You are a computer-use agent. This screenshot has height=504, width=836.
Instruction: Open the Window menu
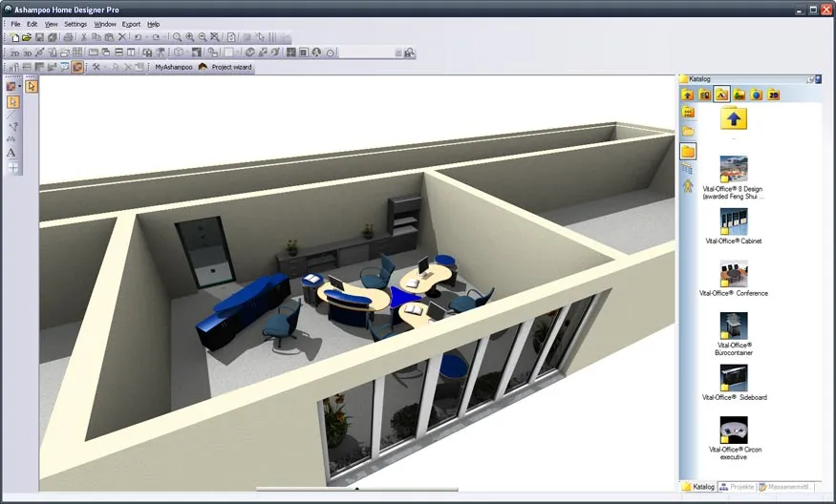click(105, 24)
